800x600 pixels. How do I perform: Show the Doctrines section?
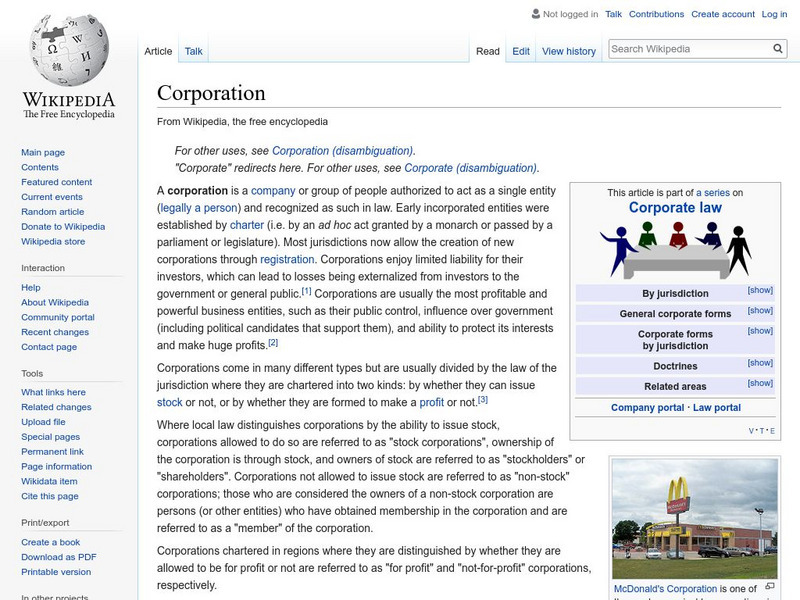pyautogui.click(x=760, y=363)
